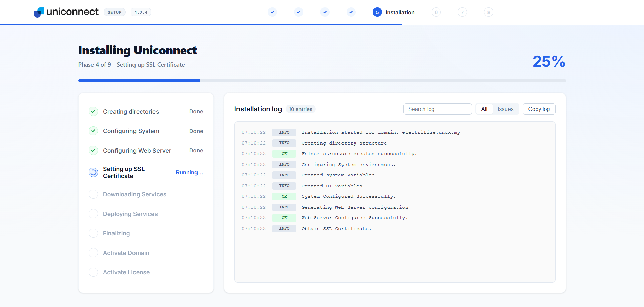Click the 25% progress value
This screenshot has width=644, height=307.
tap(549, 61)
